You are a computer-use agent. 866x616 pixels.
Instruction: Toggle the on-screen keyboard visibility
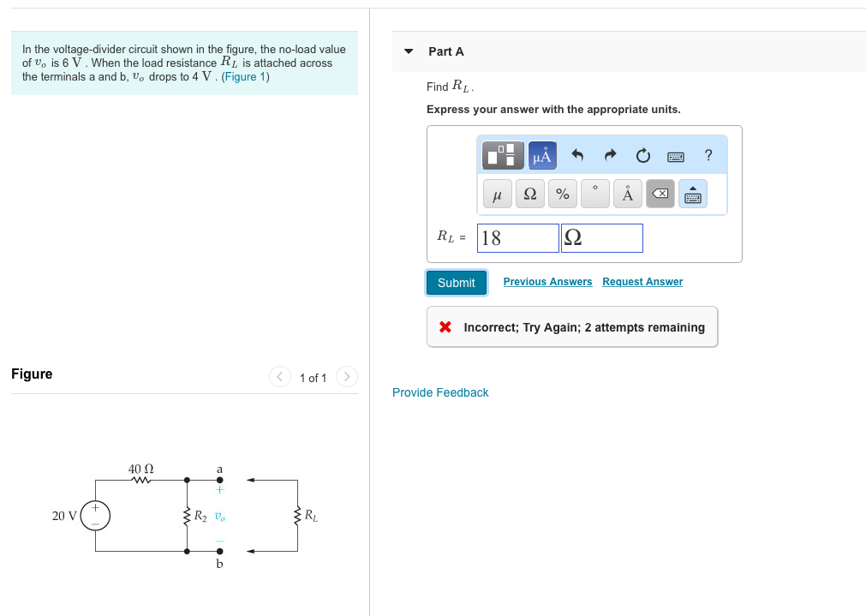tap(692, 194)
